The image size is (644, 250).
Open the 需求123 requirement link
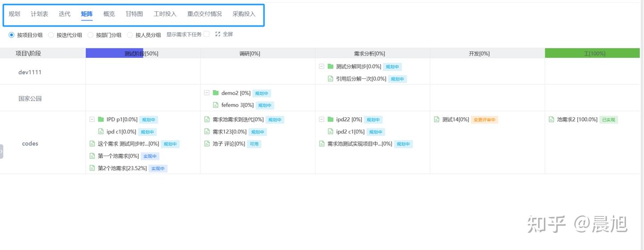click(229, 132)
